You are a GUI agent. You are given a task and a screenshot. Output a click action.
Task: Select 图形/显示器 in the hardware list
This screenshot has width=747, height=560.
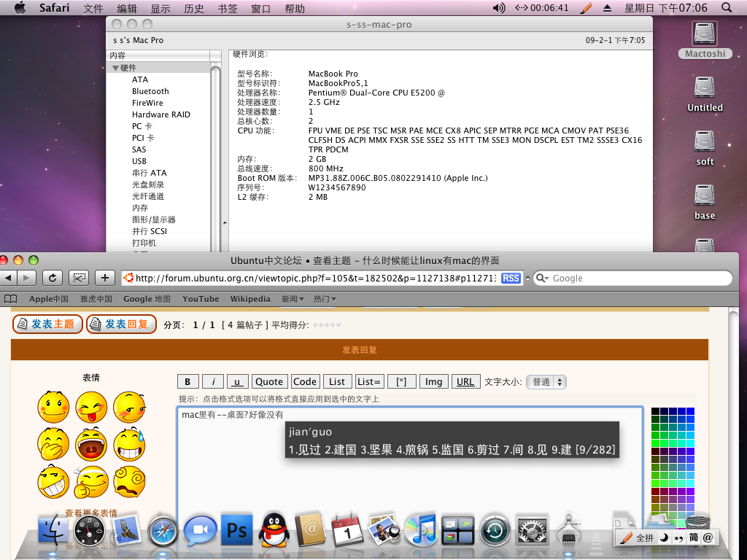[154, 219]
